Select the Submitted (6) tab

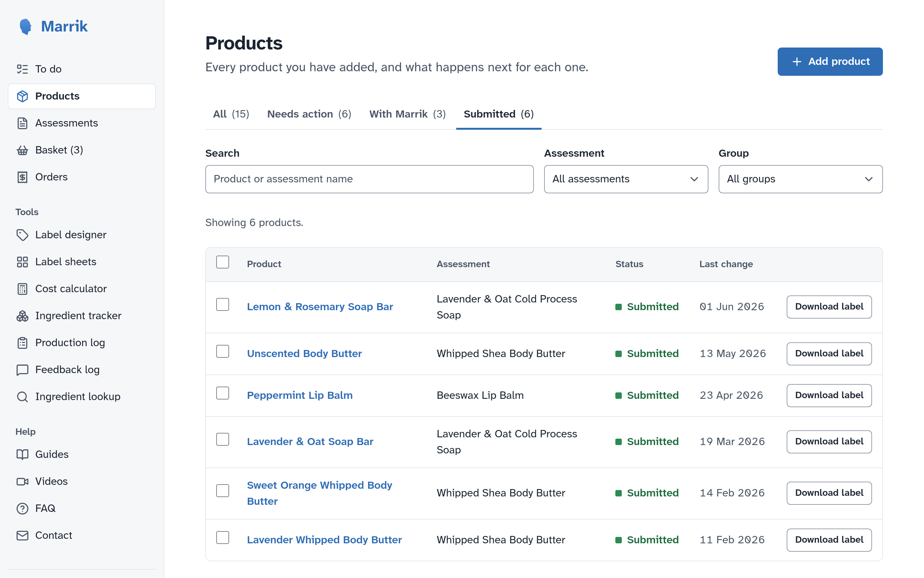click(499, 114)
